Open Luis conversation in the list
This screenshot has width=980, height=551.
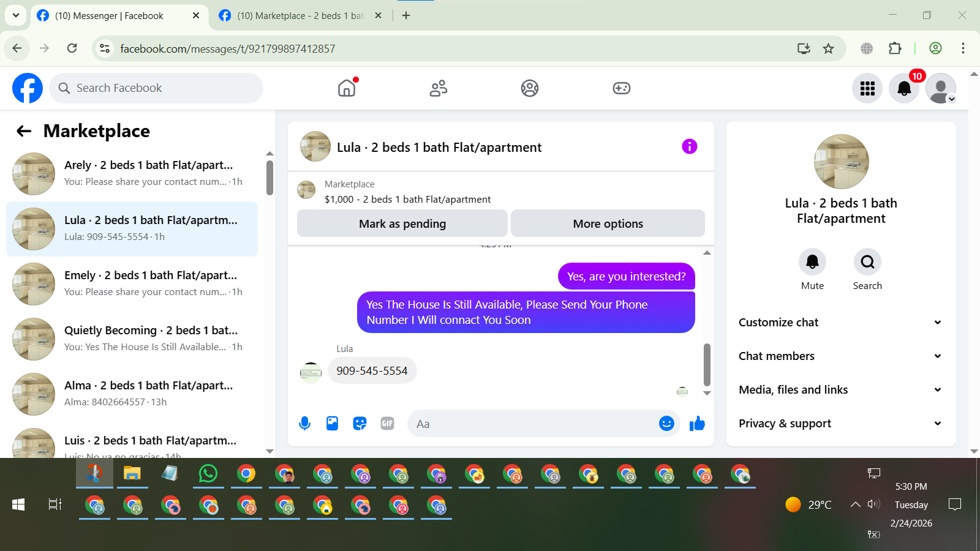point(132,442)
